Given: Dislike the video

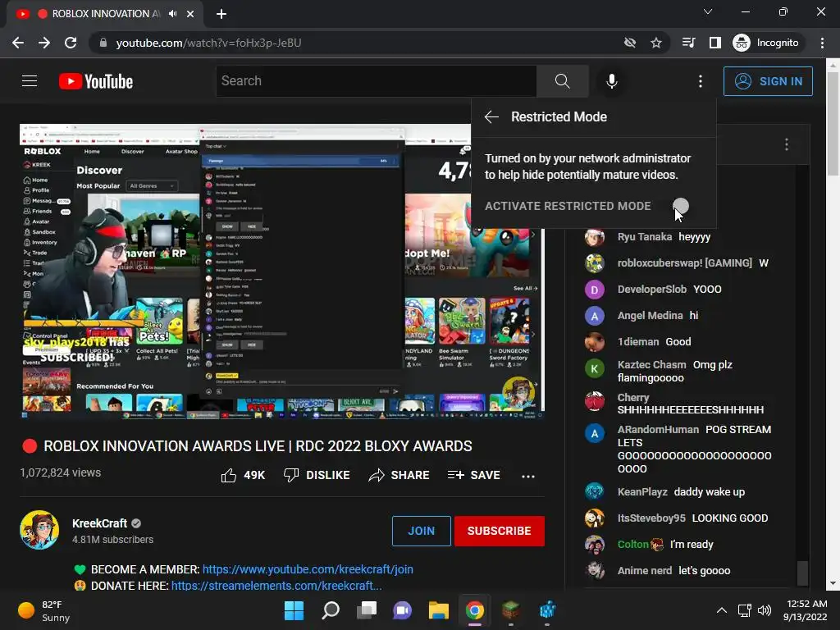Looking at the screenshot, I should point(317,475).
